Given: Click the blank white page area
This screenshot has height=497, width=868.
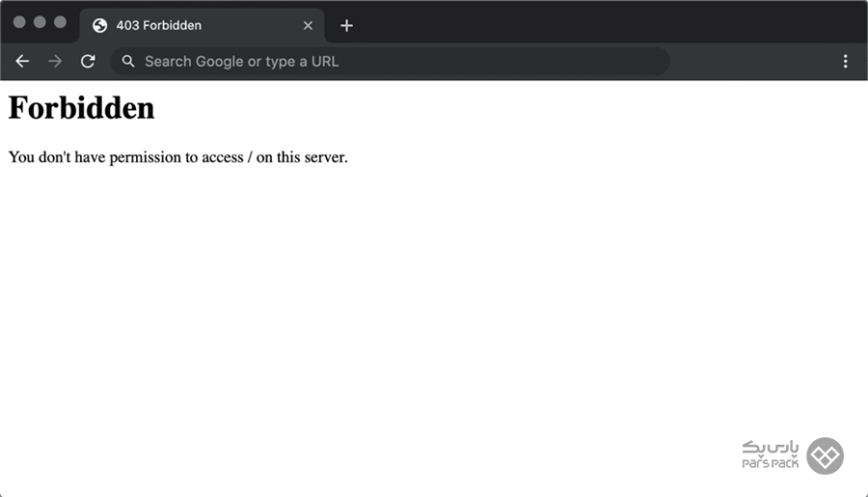Looking at the screenshot, I should pyautogui.click(x=434, y=309).
